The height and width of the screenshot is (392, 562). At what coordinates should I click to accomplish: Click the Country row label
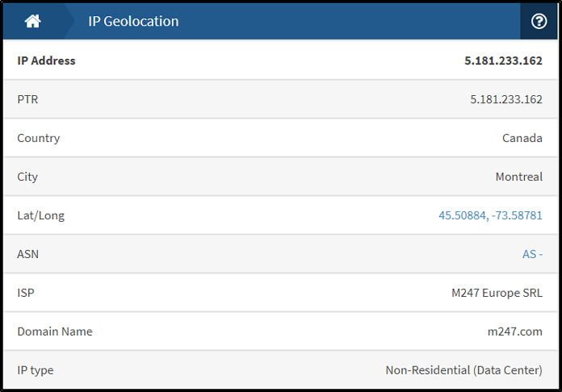coord(38,138)
